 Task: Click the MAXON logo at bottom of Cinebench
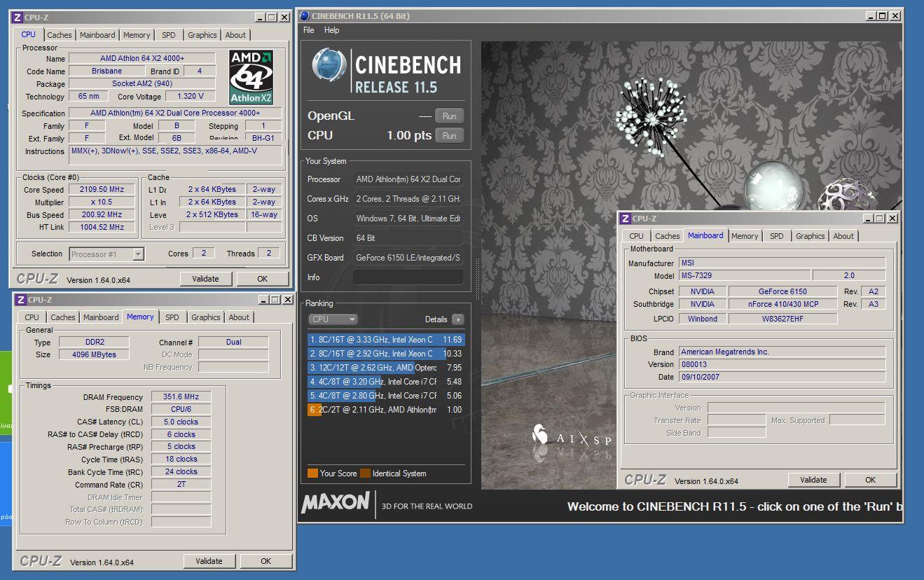336,502
